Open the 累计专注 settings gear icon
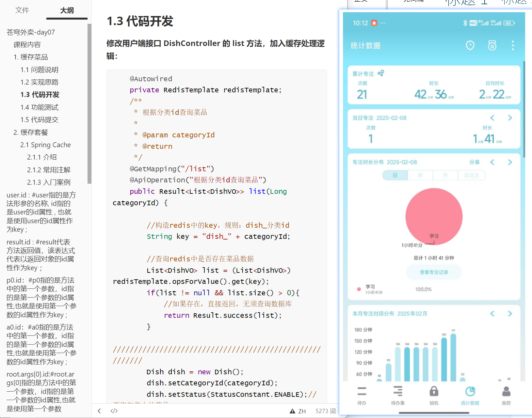The height and width of the screenshot is (418, 532). click(381, 73)
